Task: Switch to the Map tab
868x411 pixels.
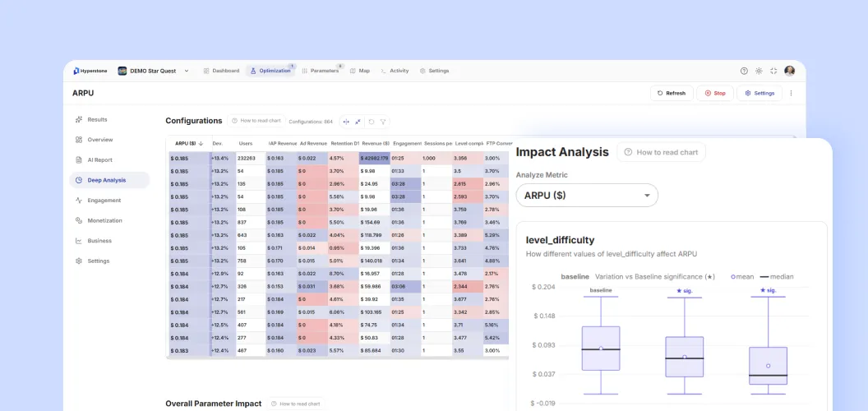Action: [360, 71]
